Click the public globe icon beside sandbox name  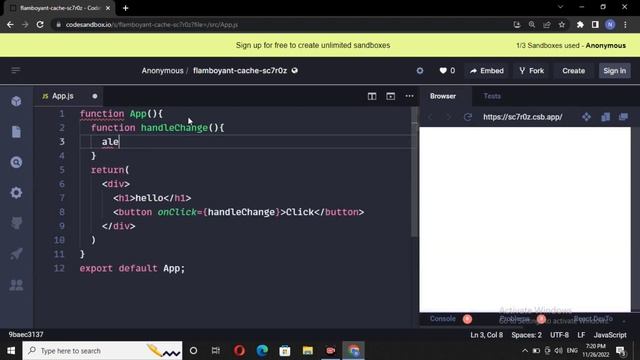tap(295, 71)
